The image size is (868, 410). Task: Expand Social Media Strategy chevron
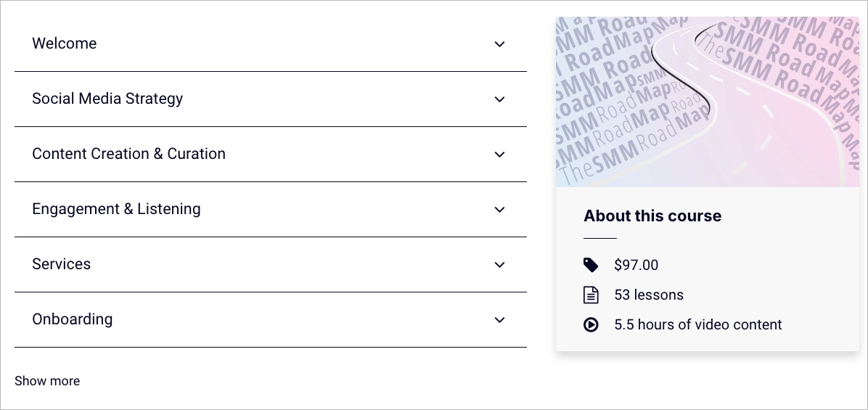point(499,99)
